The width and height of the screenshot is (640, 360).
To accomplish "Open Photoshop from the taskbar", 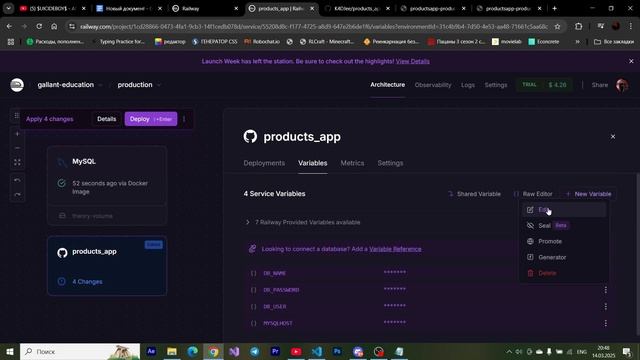I will 337,351.
